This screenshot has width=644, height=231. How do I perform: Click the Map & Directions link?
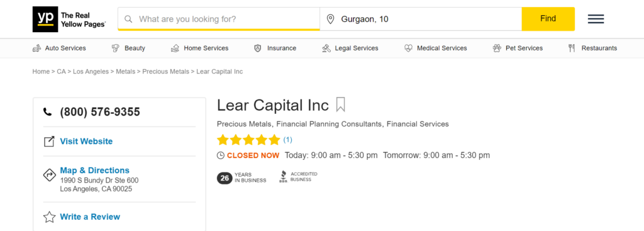point(94,170)
